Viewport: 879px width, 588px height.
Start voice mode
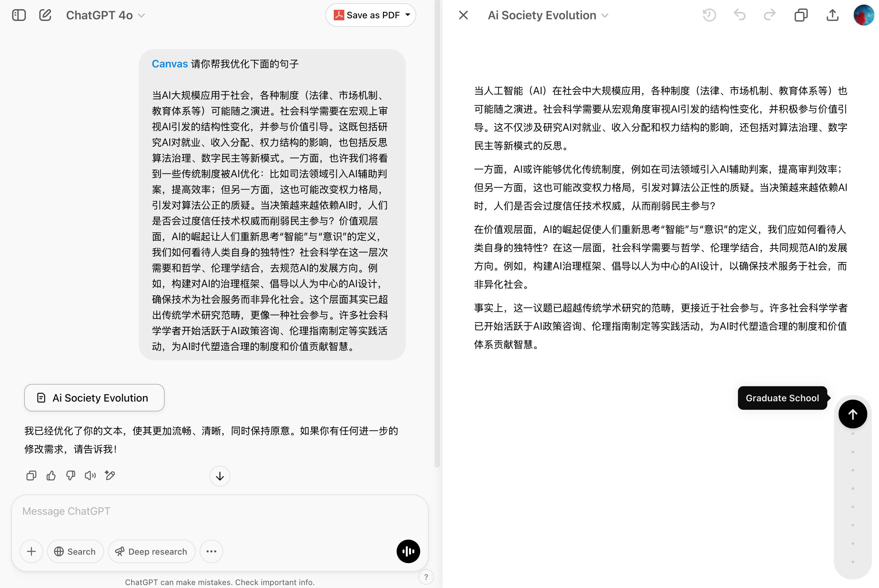click(x=408, y=551)
